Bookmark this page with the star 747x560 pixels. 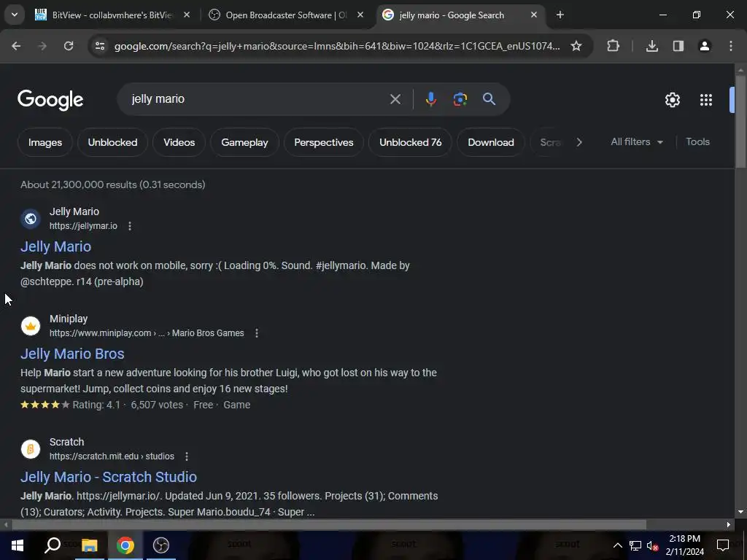[x=576, y=46]
